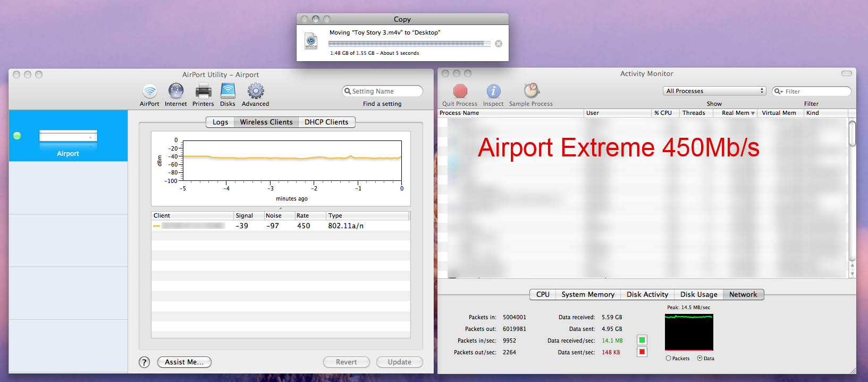Switch to the Network tab
Viewport: 868px width, 382px height.
click(743, 294)
